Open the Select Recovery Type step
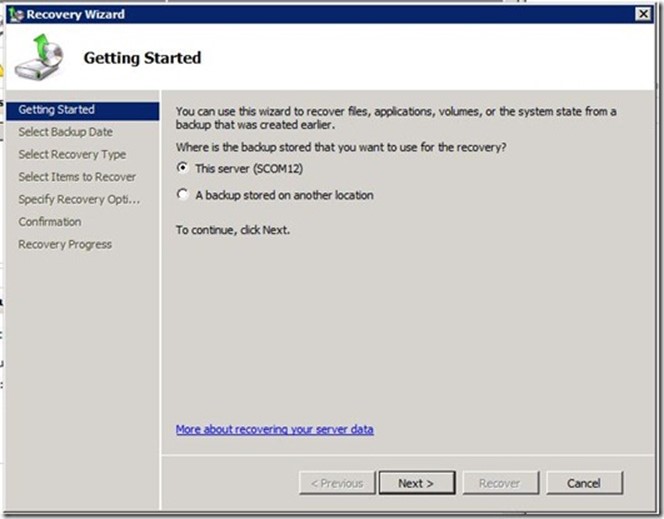The width and height of the screenshot is (664, 519). click(x=72, y=155)
